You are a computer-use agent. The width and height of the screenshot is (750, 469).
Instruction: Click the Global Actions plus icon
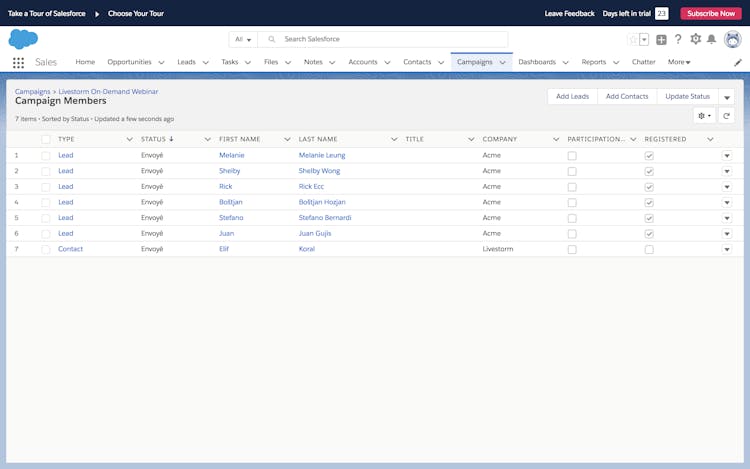tap(661, 39)
